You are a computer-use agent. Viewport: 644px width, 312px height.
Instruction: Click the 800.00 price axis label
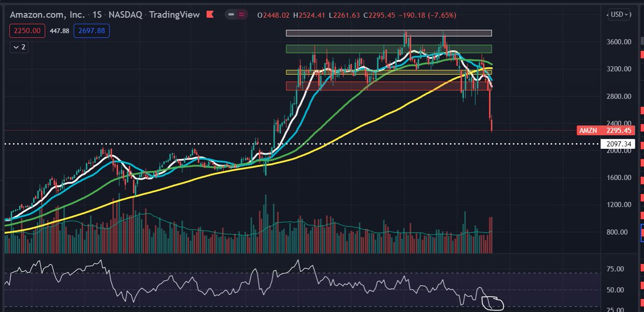pos(617,232)
